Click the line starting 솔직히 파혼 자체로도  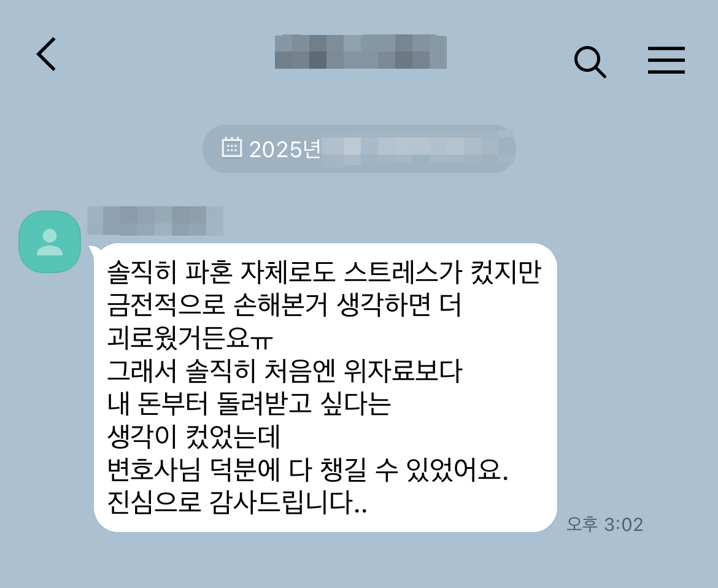coord(325,272)
